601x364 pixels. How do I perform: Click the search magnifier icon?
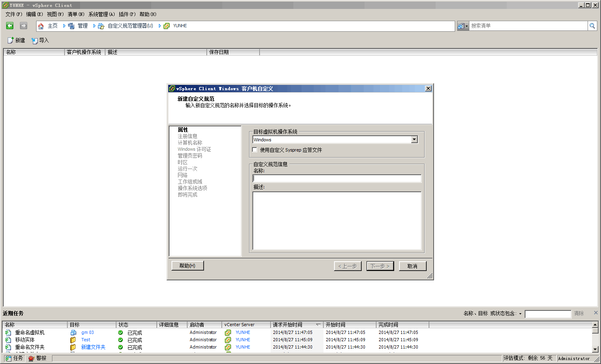point(592,26)
